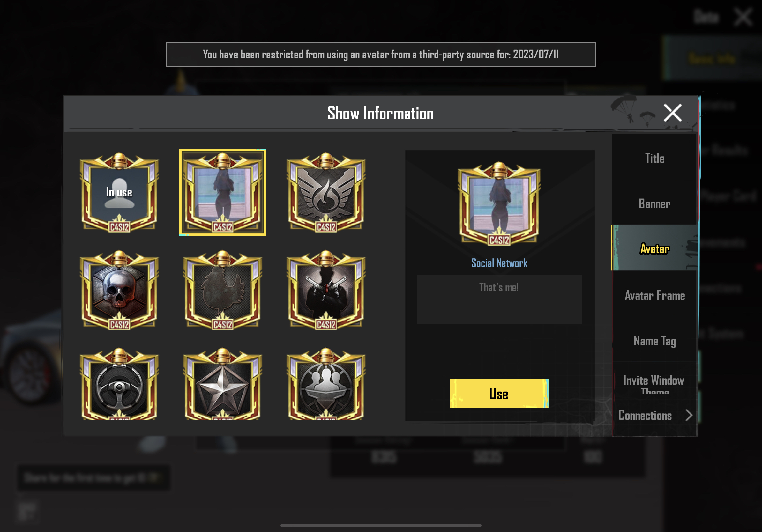Choose the dual-pistol gunman avatar
Image resolution: width=762 pixels, height=532 pixels.
[x=326, y=290]
